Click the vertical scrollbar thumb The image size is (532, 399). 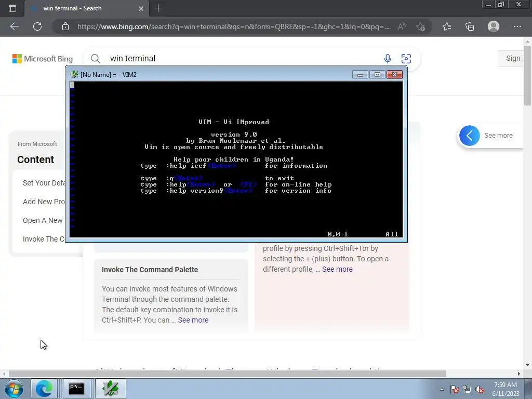(x=528, y=75)
